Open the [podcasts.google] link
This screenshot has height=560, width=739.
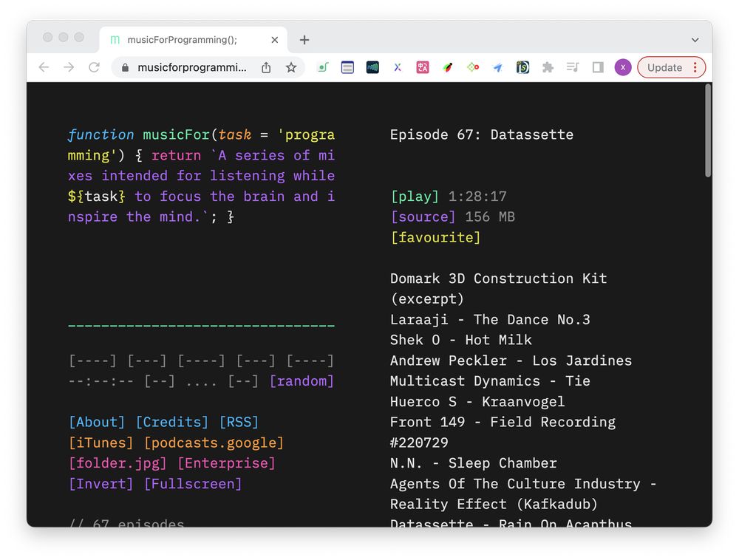tap(214, 443)
